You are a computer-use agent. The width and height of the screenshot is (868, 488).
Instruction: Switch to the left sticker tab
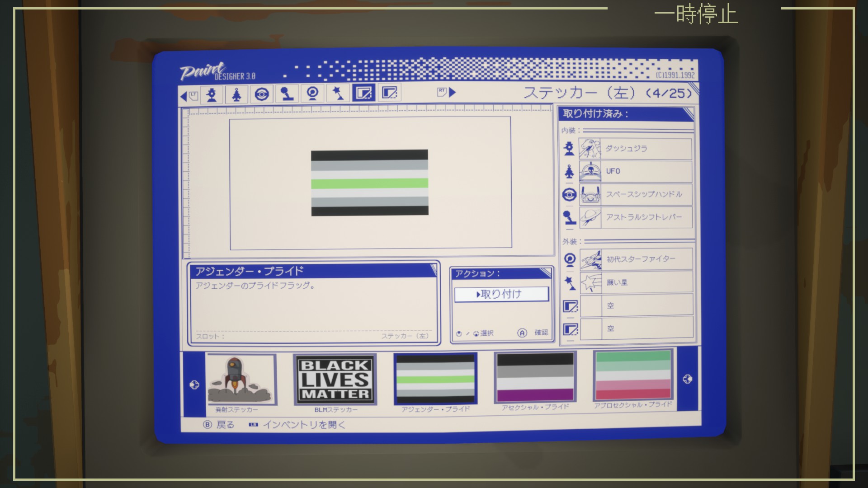[363, 93]
